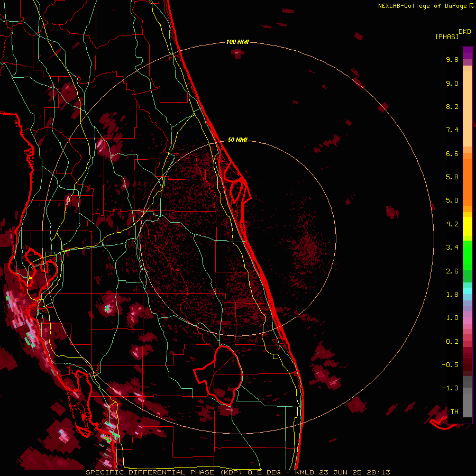Image resolution: width=476 pixels, height=476 pixels.
Task: Click the 8.2 value on color scale
Action: click(x=452, y=106)
